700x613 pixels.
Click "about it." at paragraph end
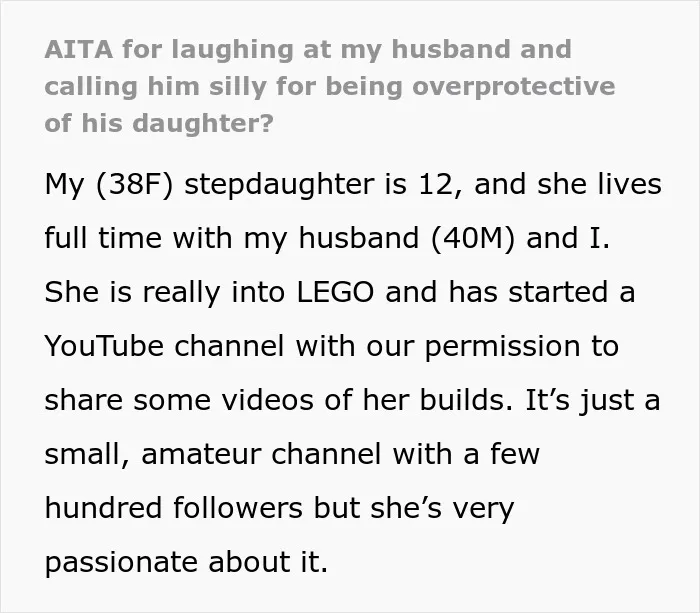coord(268,562)
